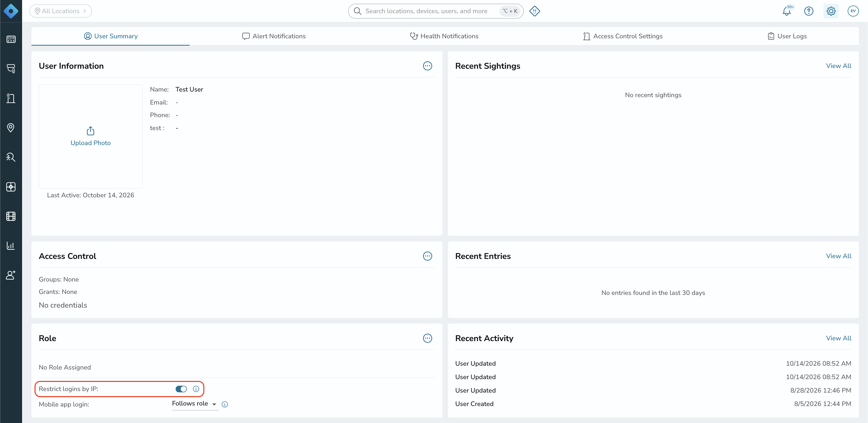Screen dimensions: 868x423
Task: Open the add user sidebar icon
Action: [x=11, y=275]
